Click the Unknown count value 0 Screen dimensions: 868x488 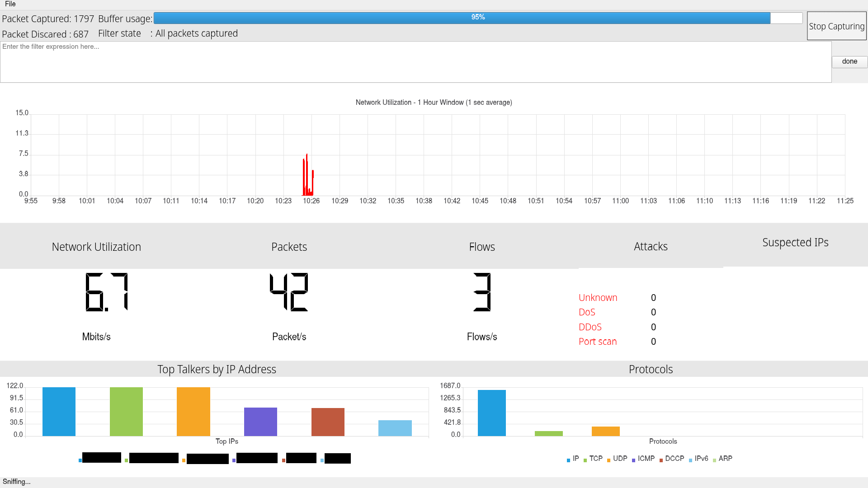[x=653, y=298]
